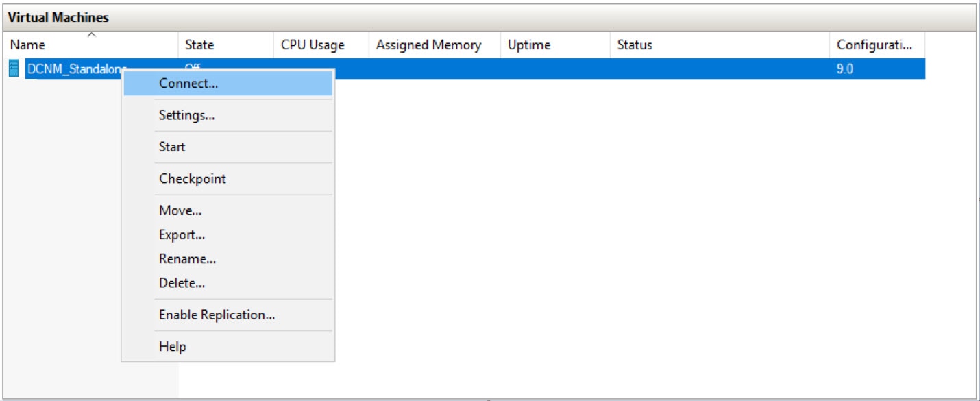Click the DCNM_Standalone virtual machine icon

point(14,69)
